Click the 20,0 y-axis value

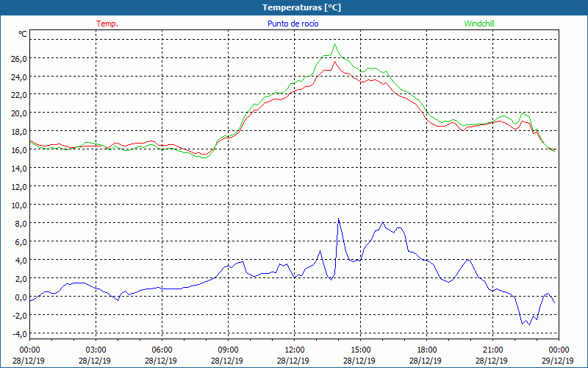pos(18,113)
